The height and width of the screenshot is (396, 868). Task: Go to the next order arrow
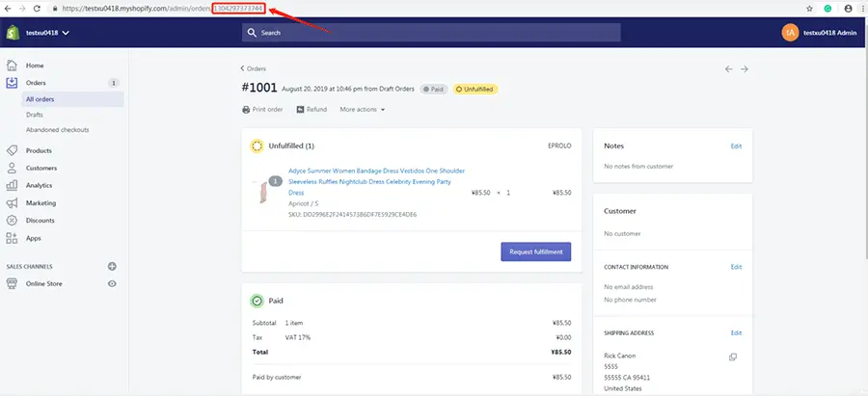point(745,69)
